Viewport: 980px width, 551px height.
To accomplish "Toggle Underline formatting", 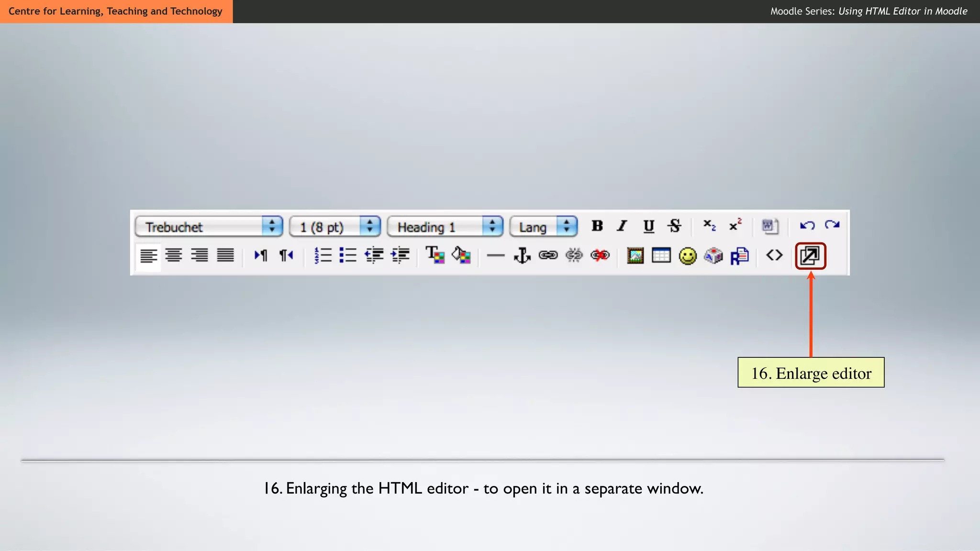I will tap(648, 226).
